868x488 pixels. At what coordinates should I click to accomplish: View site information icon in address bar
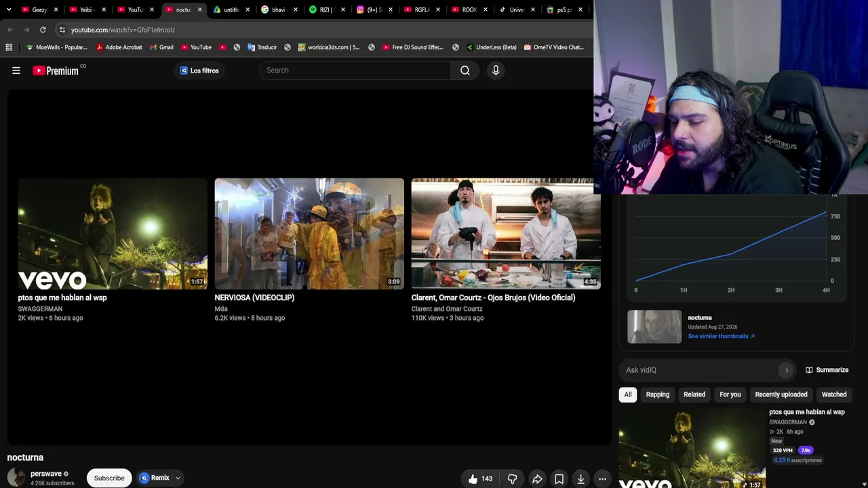(x=62, y=30)
